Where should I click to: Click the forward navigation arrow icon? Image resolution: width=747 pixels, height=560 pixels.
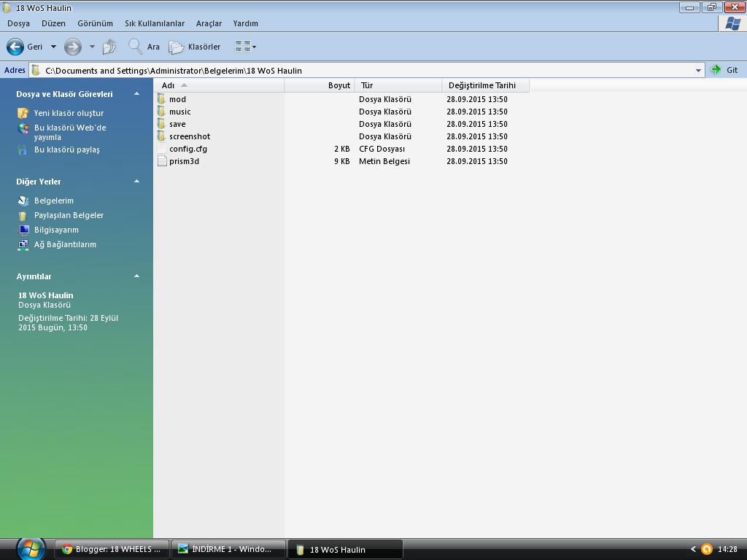click(x=72, y=47)
